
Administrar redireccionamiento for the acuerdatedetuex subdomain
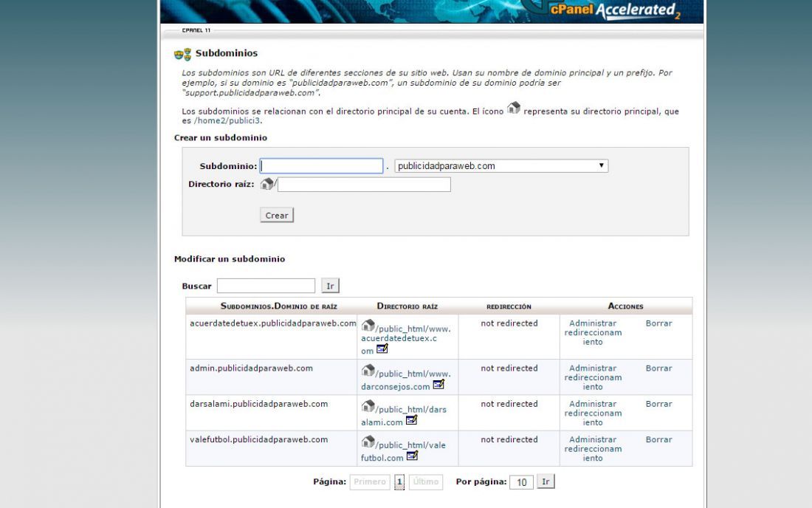593,332
